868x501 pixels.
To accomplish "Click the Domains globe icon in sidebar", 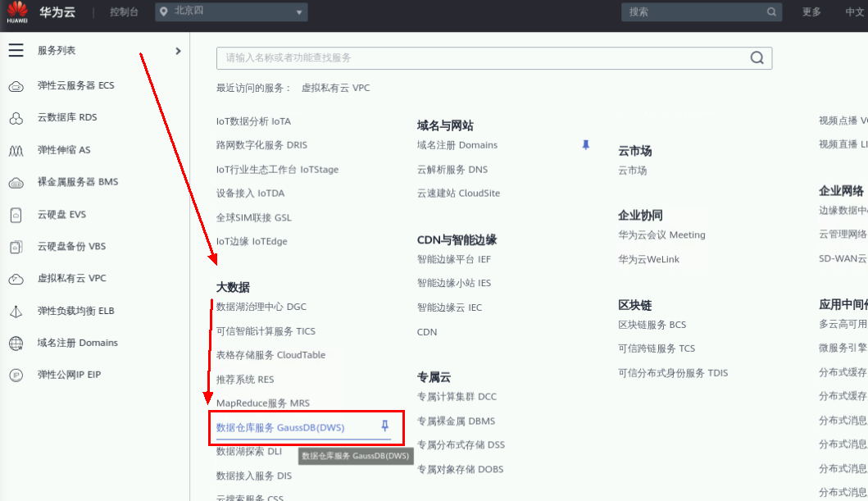I will coord(16,344).
